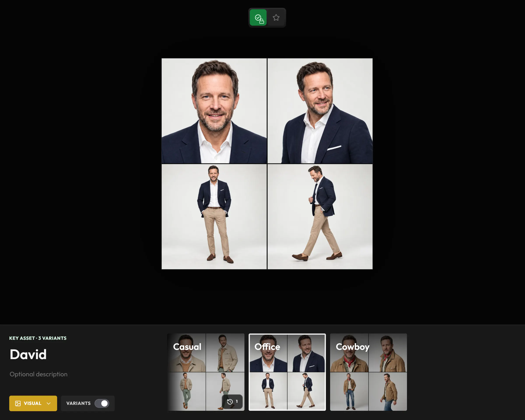Click the green approved-and-locked status icon
Screen dimensions: 525x420
[x=258, y=17]
